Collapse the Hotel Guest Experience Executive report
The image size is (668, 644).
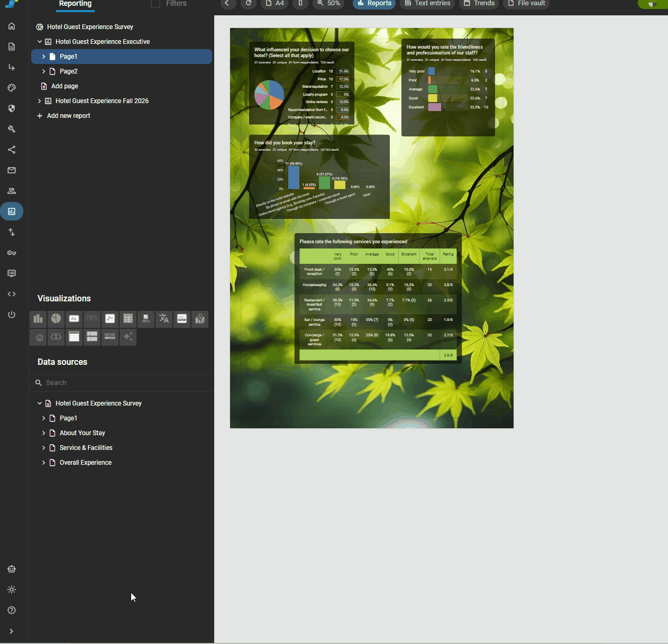(40, 42)
